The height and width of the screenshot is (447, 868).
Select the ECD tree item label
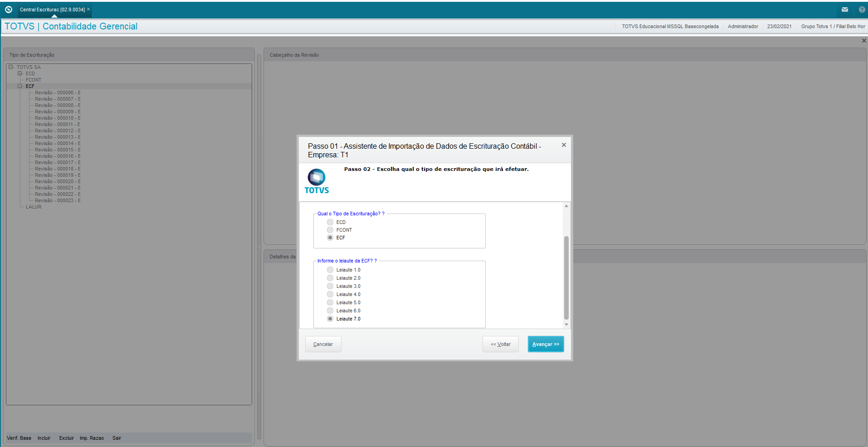point(30,73)
